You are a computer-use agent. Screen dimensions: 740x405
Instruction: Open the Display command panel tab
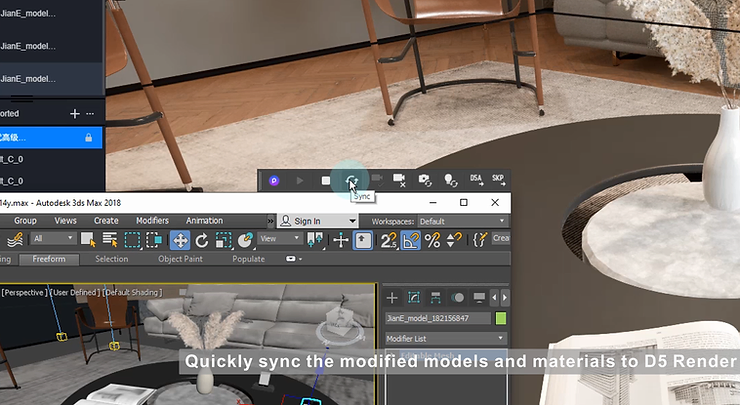pos(479,297)
